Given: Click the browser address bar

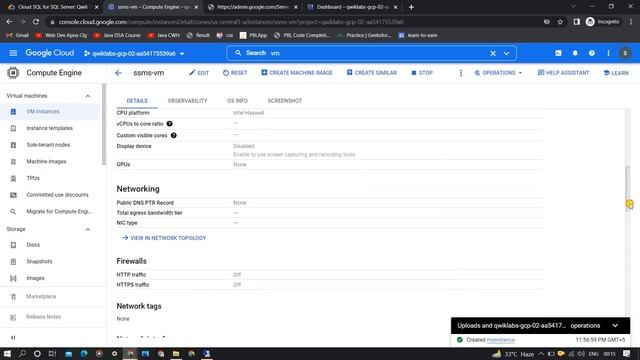Looking at the screenshot, I should pyautogui.click(x=294, y=22).
